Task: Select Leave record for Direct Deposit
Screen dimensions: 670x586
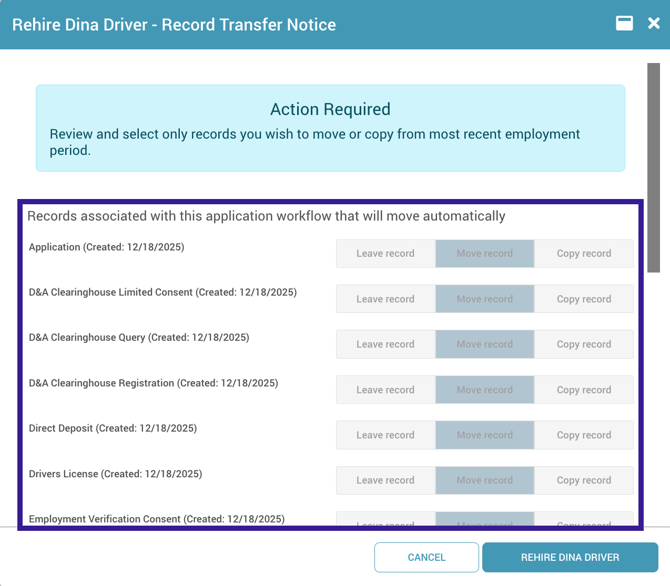Action: point(385,435)
